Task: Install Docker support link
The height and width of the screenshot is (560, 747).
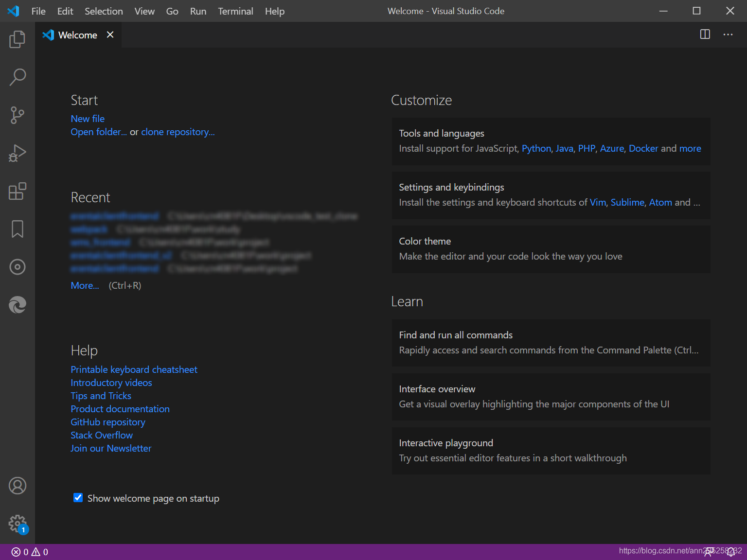Action: pyautogui.click(x=643, y=148)
